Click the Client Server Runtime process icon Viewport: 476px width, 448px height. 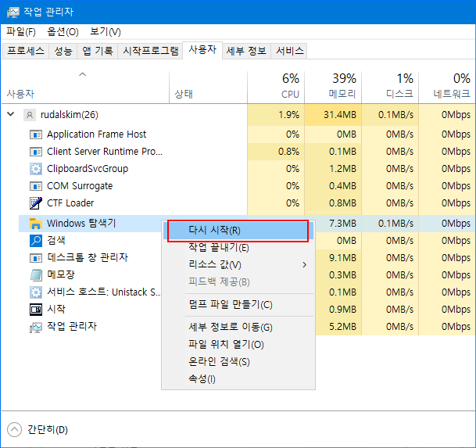36,152
